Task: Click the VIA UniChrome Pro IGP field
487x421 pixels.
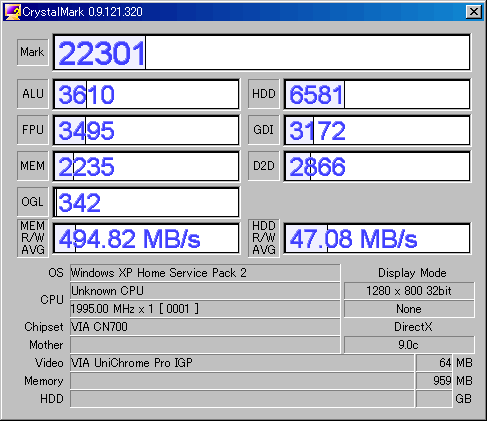Action: pos(242,363)
